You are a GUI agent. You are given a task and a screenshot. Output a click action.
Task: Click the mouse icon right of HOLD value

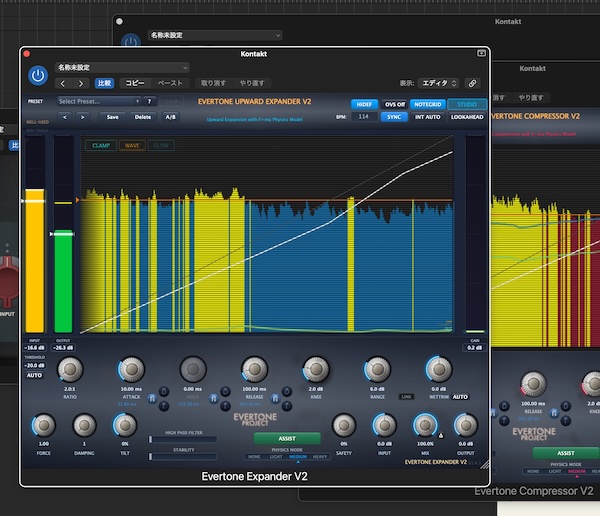click(x=225, y=391)
